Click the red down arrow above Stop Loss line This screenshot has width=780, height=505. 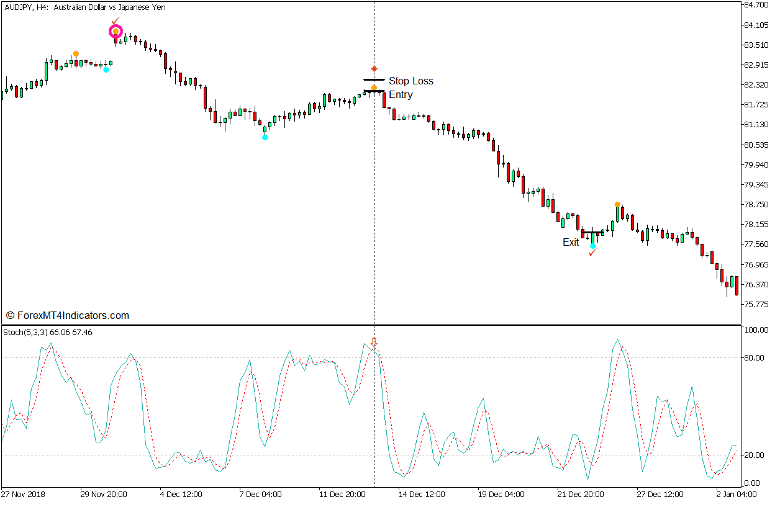[x=375, y=69]
